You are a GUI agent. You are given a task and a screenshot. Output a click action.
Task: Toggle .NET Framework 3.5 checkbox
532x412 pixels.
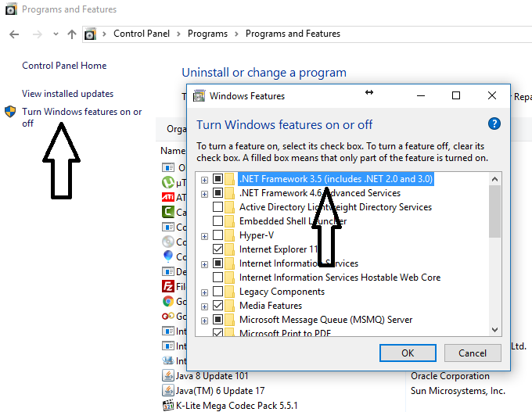click(217, 178)
